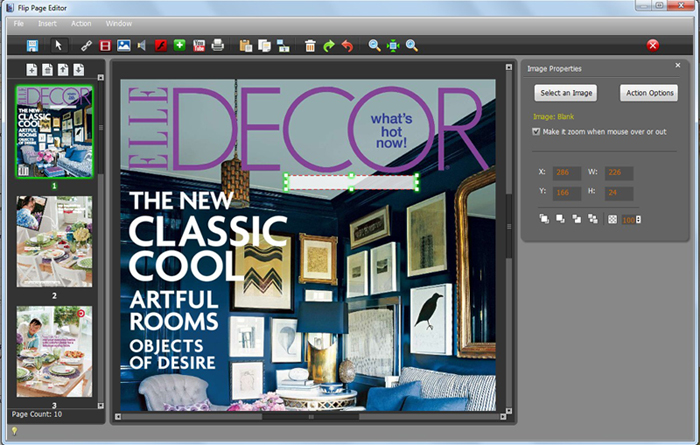Click the Image: Blank label

pos(553,116)
